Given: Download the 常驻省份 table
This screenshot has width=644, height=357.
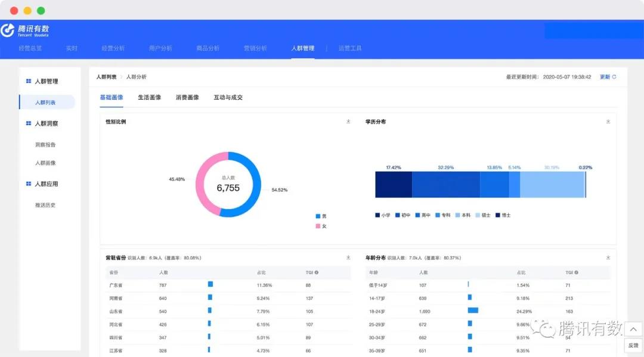Looking at the screenshot, I should click(348, 257).
